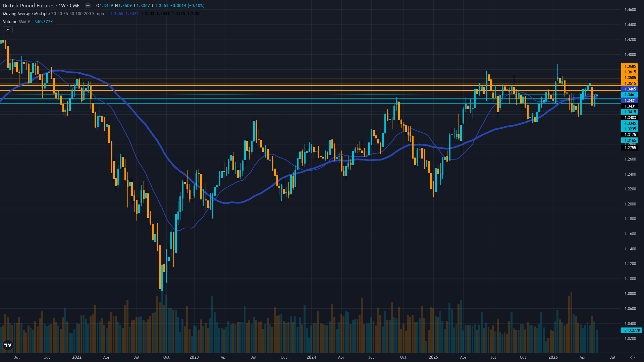Click the 340.377K volume label on the axis

pyautogui.click(x=632, y=330)
